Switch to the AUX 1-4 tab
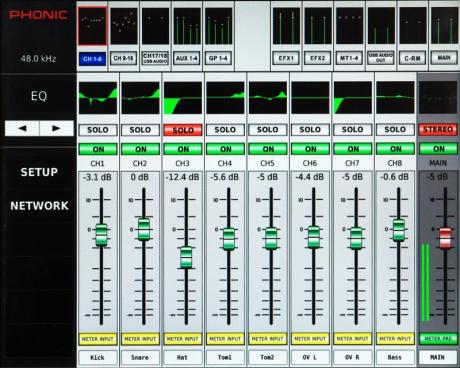 [187, 58]
